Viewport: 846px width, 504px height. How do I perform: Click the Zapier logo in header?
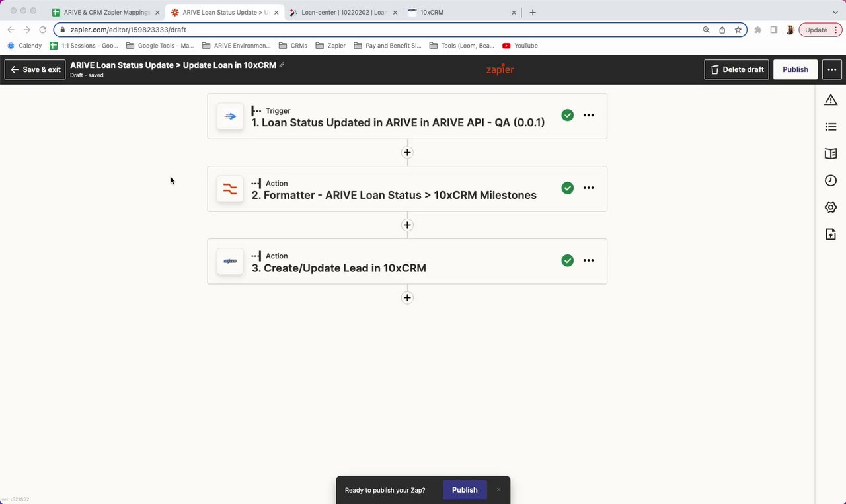(500, 69)
